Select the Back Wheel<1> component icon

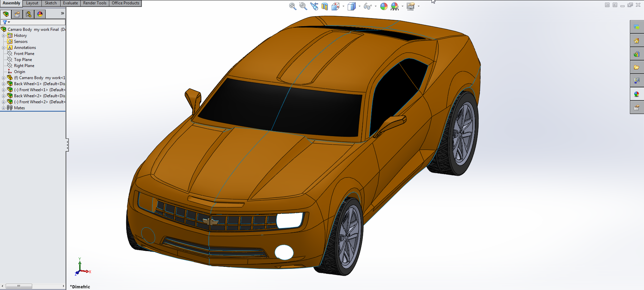(10, 84)
